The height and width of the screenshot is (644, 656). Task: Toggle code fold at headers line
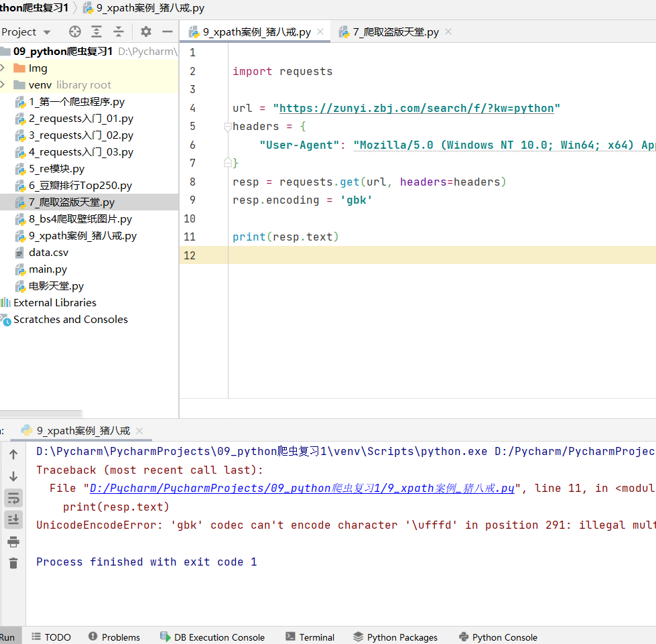pyautogui.click(x=228, y=127)
